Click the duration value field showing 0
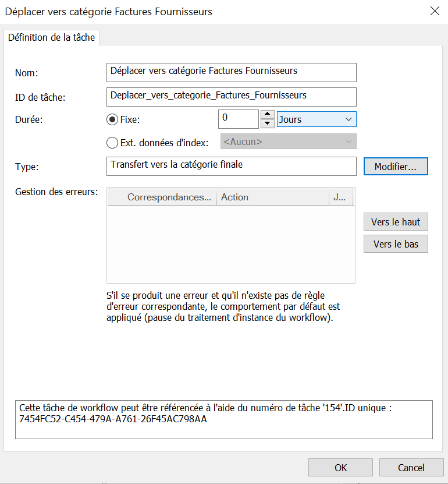Image resolution: width=448 pixels, height=484 pixels. [x=237, y=119]
